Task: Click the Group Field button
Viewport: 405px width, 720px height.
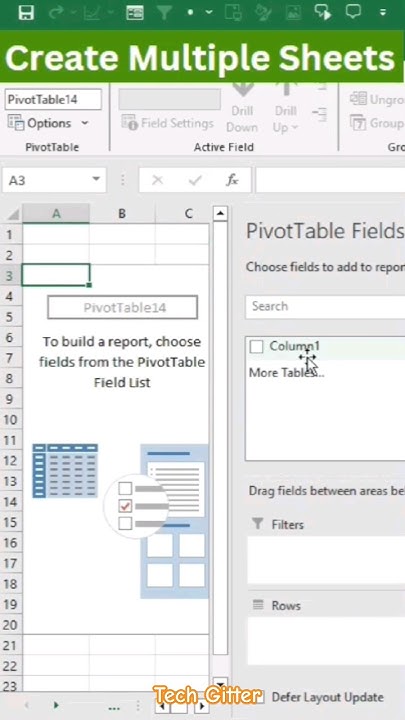Action: click(x=377, y=123)
